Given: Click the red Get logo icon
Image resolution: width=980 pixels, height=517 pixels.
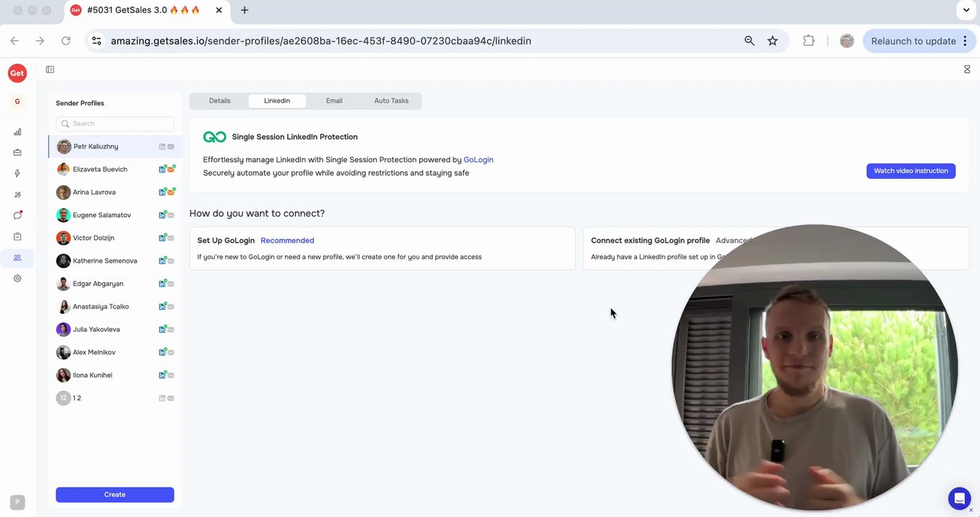Looking at the screenshot, I should click(17, 73).
